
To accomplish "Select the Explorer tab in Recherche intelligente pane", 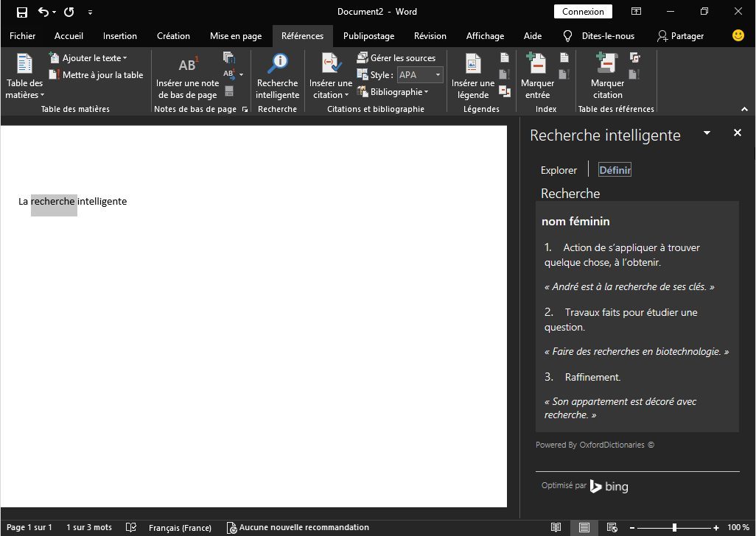I will point(559,170).
